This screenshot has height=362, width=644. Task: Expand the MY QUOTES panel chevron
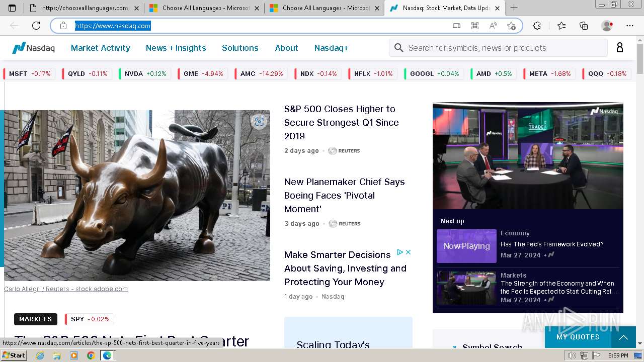(623, 337)
